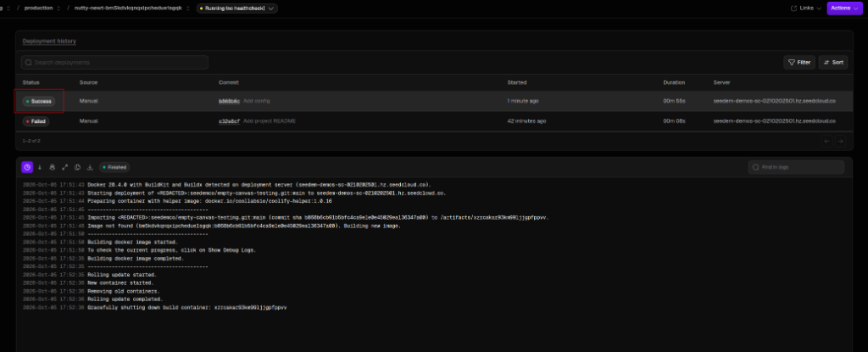Click the nutty-newt application breadcrumb
868x352 pixels.
[129, 8]
